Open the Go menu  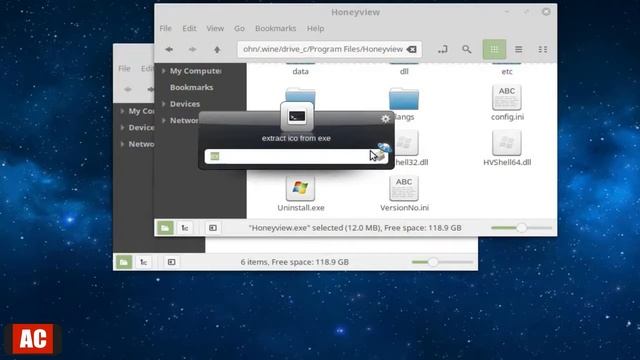239,28
